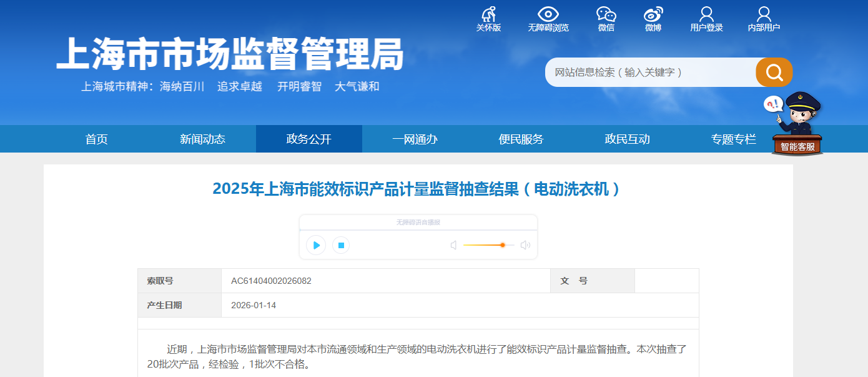
Task: Open the 微博 Weibo icon
Action: pos(653,15)
